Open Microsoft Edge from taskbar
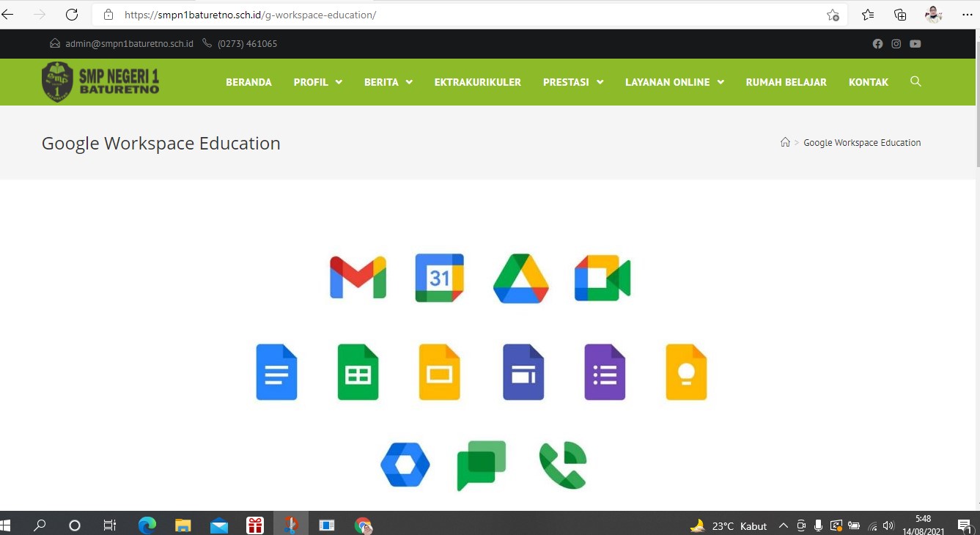980x535 pixels. (x=147, y=525)
